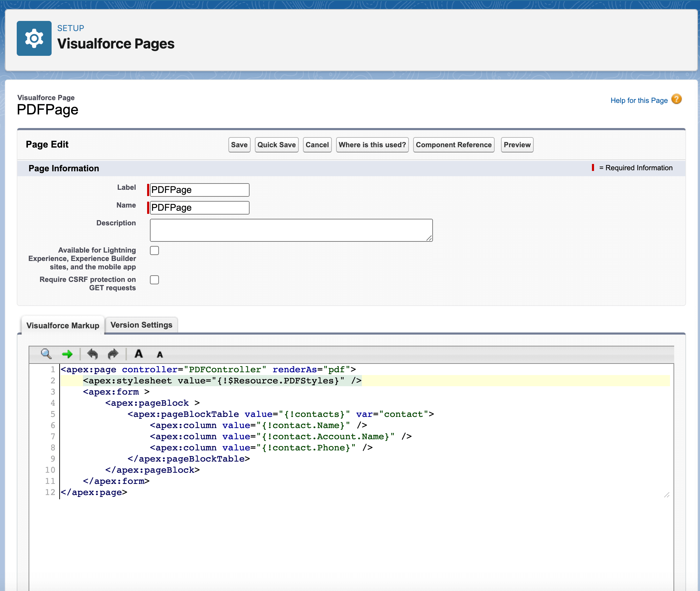The width and height of the screenshot is (700, 591).
Task: Enable Require CSRF protection on GET requests
Action: pyautogui.click(x=154, y=279)
